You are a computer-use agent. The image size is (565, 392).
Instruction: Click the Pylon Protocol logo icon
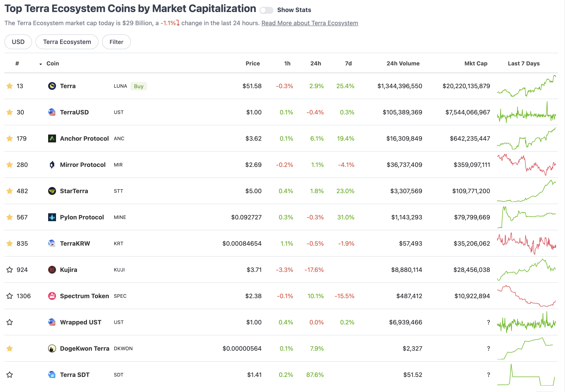coord(52,217)
